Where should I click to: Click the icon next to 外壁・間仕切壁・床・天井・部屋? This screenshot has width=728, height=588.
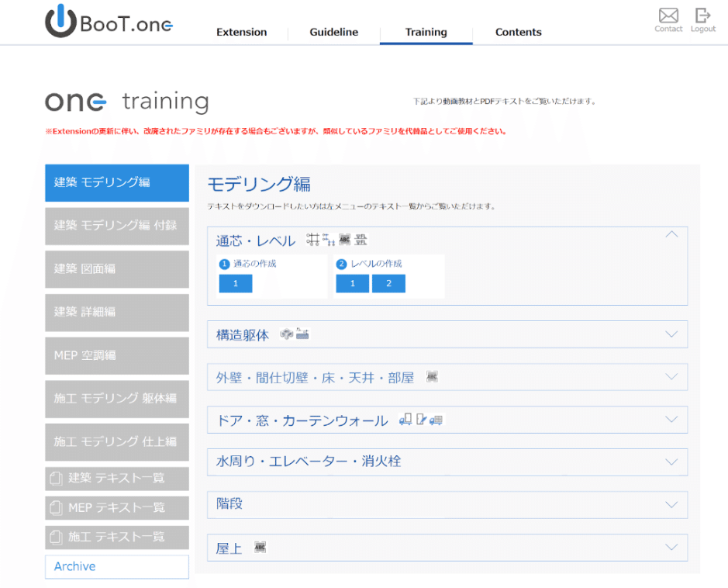click(431, 376)
